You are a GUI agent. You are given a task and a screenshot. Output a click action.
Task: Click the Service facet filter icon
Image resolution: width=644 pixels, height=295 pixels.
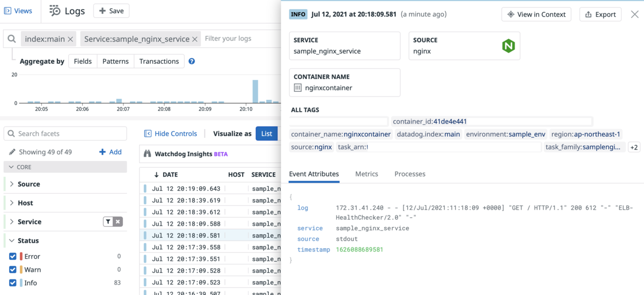click(108, 222)
